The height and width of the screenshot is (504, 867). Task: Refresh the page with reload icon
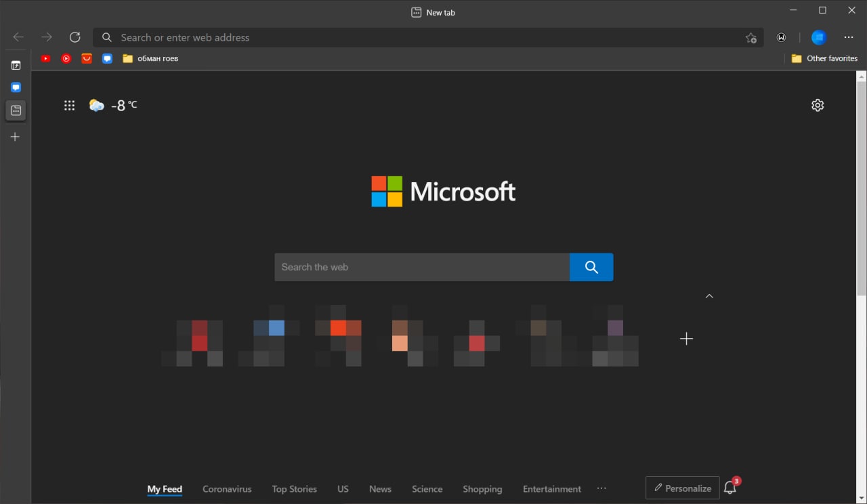[x=75, y=37]
